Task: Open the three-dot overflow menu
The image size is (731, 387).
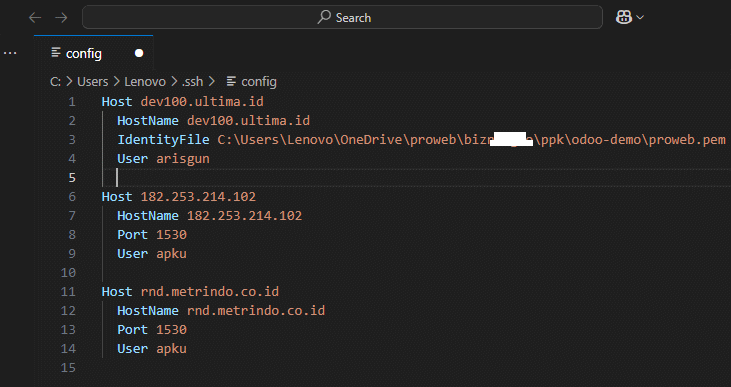Action: point(10,53)
